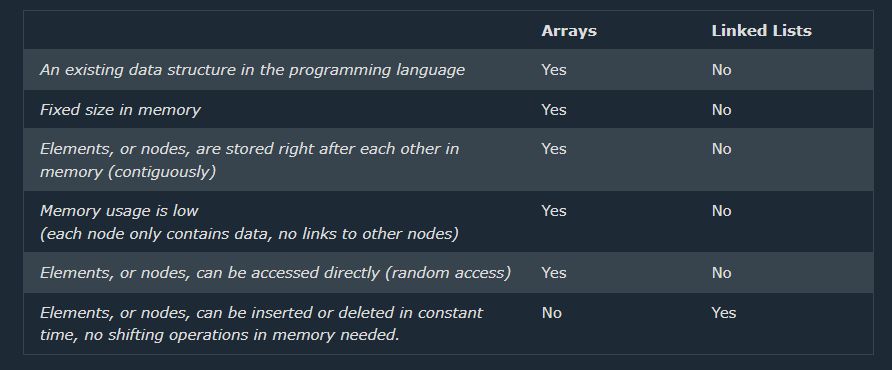The width and height of the screenshot is (892, 370).
Task: Click Arrays 'Yes' for existing data structure
Action: [x=554, y=70]
